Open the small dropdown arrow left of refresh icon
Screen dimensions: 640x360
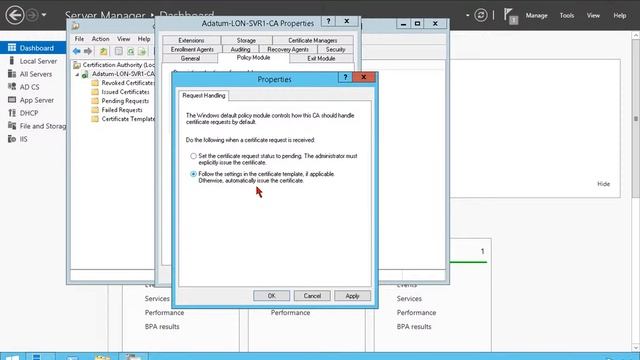point(467,16)
